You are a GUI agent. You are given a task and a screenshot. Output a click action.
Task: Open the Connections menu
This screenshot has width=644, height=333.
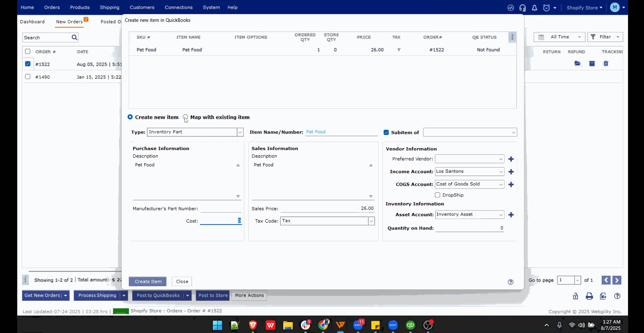pyautogui.click(x=179, y=7)
